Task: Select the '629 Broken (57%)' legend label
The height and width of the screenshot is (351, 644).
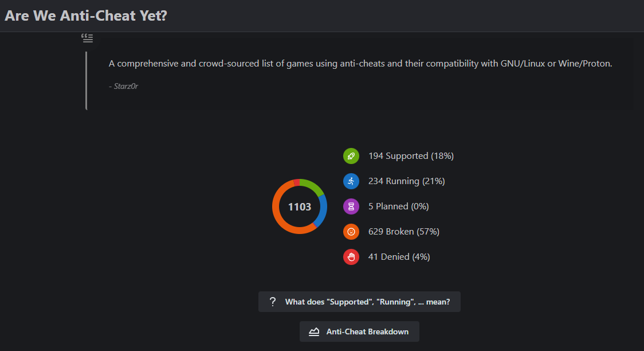Action: [x=404, y=232]
